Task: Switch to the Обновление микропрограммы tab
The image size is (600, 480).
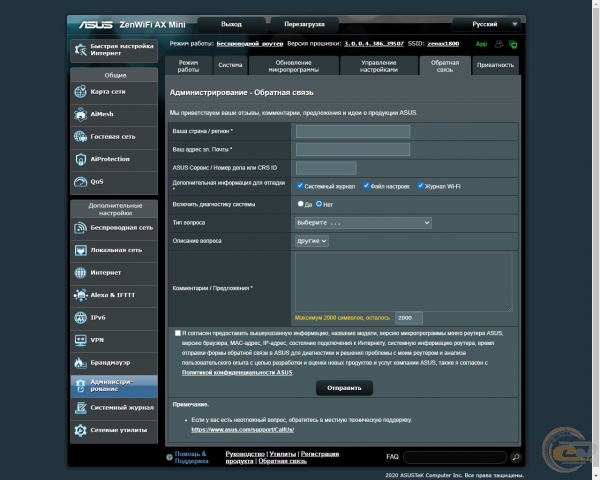Action: click(293, 66)
